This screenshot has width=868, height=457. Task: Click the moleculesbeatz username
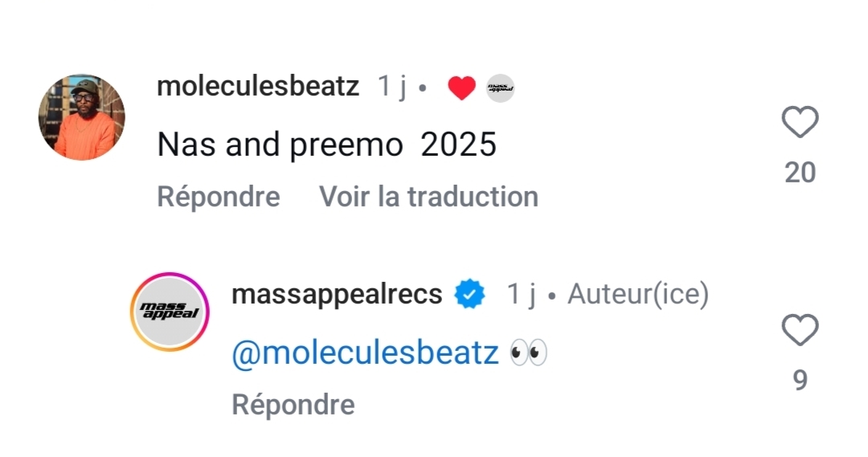pyautogui.click(x=258, y=87)
